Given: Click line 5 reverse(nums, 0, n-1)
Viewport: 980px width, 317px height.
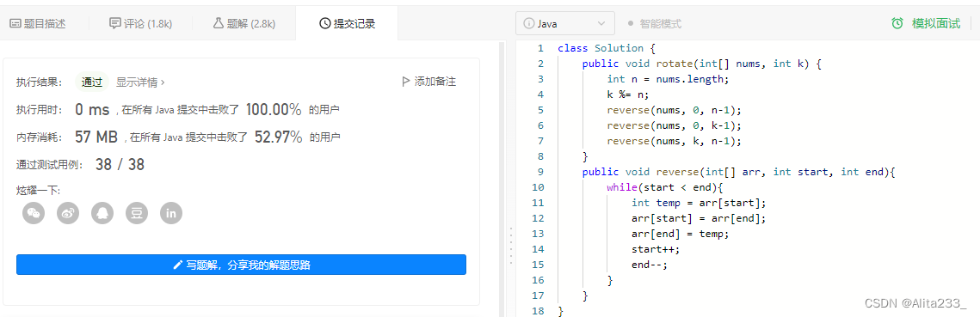Looking at the screenshot, I should [x=674, y=110].
